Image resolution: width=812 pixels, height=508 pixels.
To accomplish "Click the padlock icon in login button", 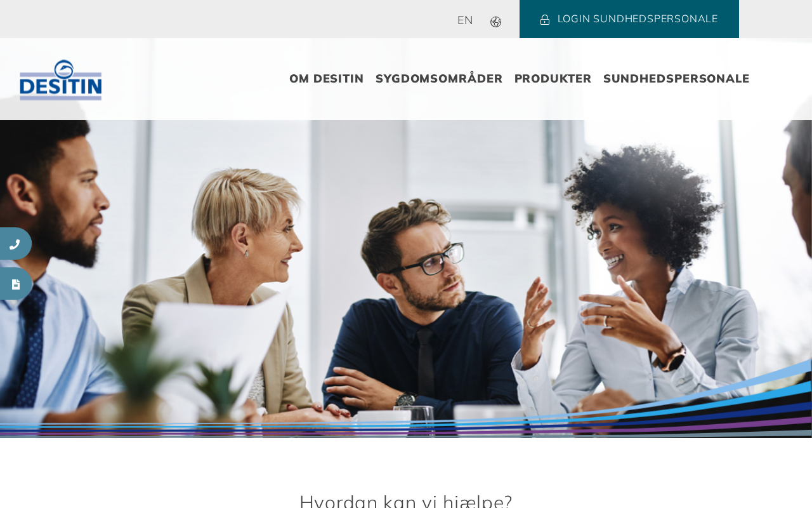I will (544, 20).
